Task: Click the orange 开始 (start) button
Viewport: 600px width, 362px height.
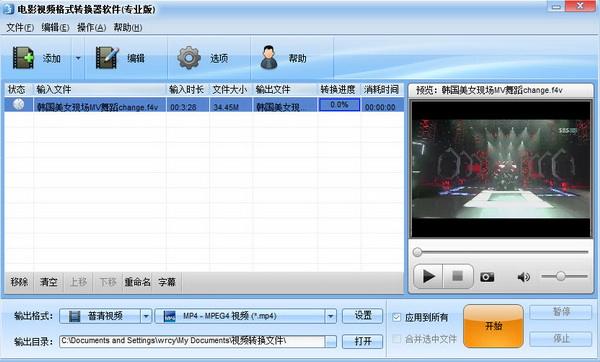Action: coord(494,326)
